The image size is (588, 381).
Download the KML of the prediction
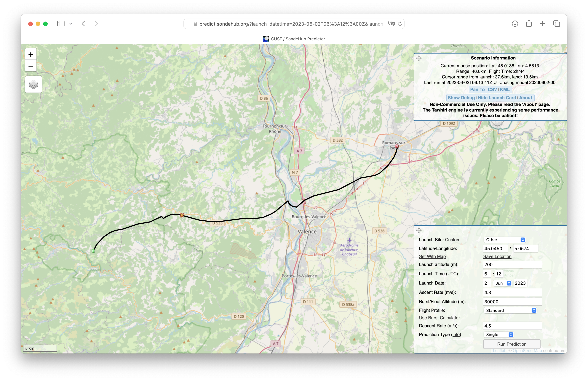[505, 90]
